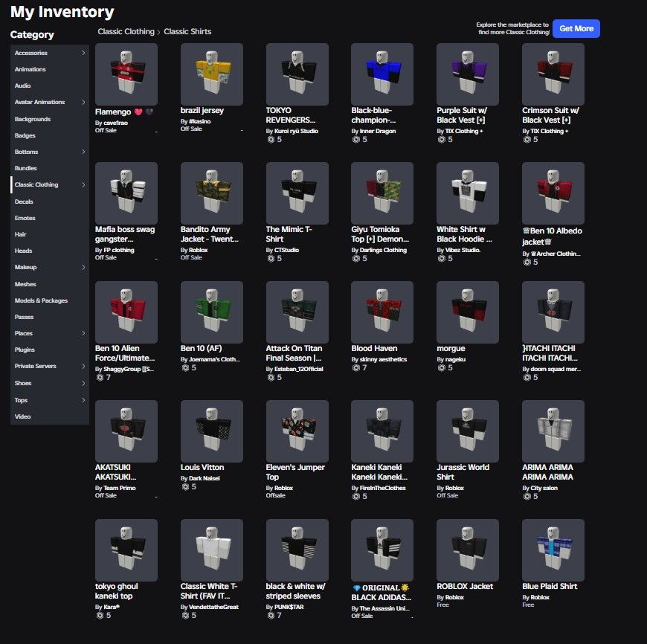Image resolution: width=647 pixels, height=644 pixels.
Task: Open creator link Inner Dragon
Action: click(378, 131)
